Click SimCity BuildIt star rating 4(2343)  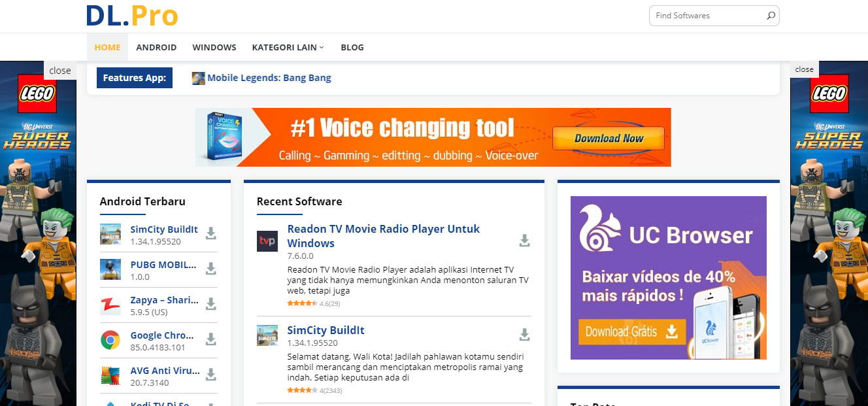(x=314, y=391)
